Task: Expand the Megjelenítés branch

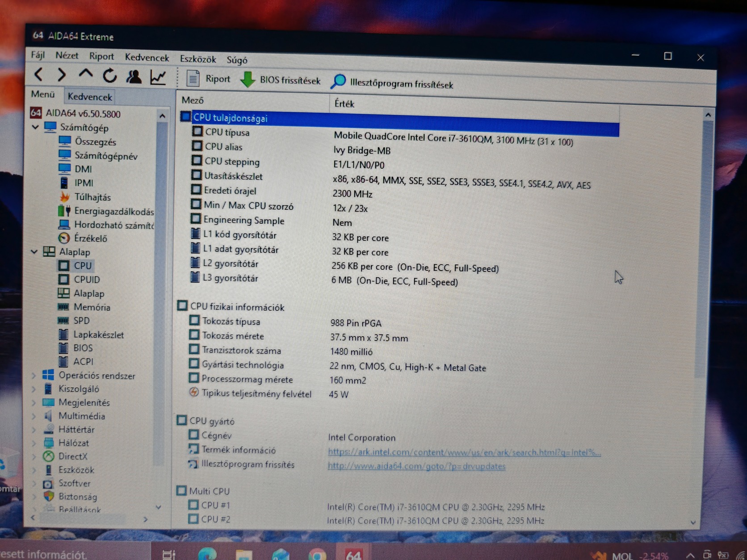Action: point(34,403)
